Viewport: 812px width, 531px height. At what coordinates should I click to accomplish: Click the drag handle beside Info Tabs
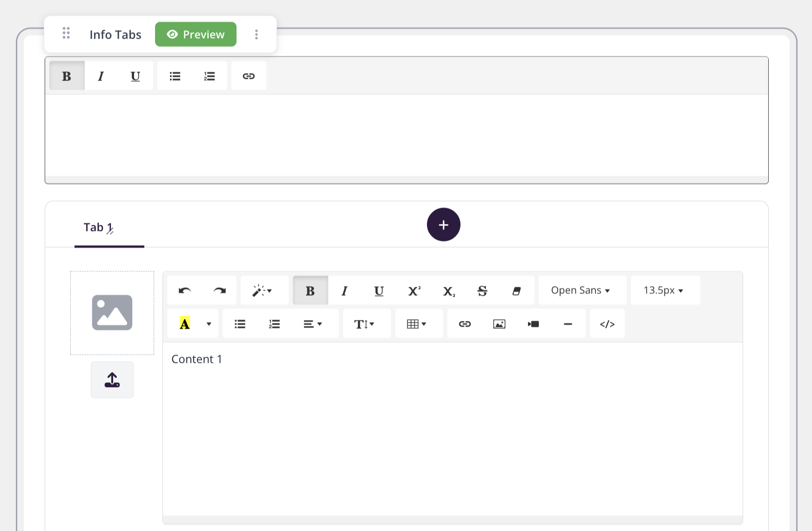coord(66,33)
